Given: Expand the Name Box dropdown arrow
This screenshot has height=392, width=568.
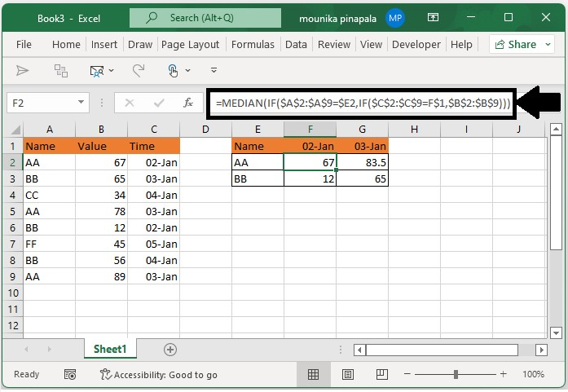Looking at the screenshot, I should (x=81, y=103).
